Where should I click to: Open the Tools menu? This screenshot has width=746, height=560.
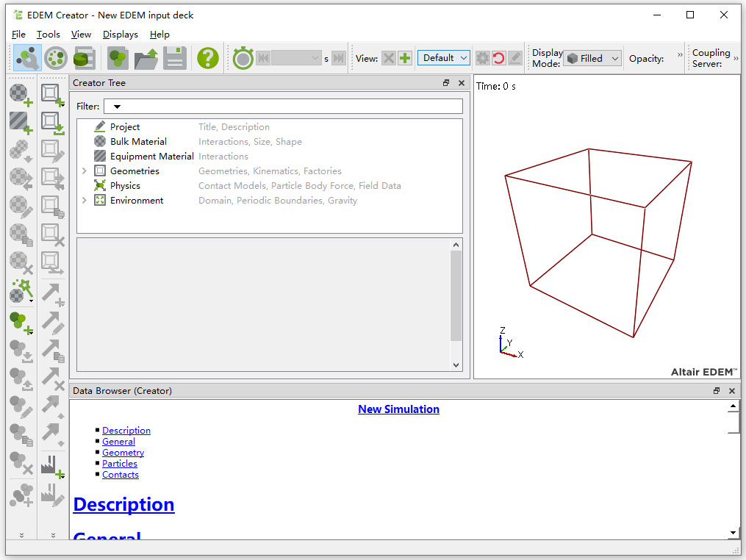[49, 35]
